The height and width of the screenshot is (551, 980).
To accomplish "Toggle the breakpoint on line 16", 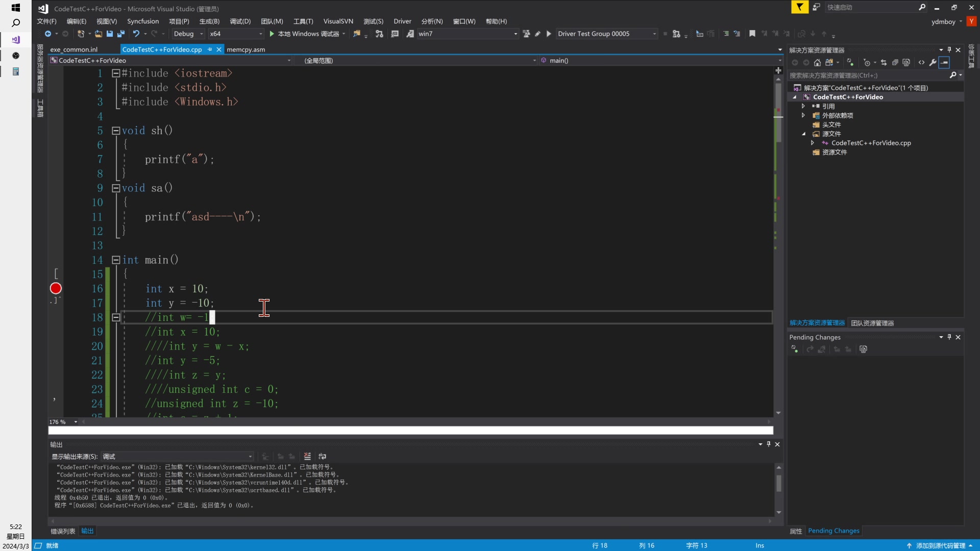I will 56,289.
